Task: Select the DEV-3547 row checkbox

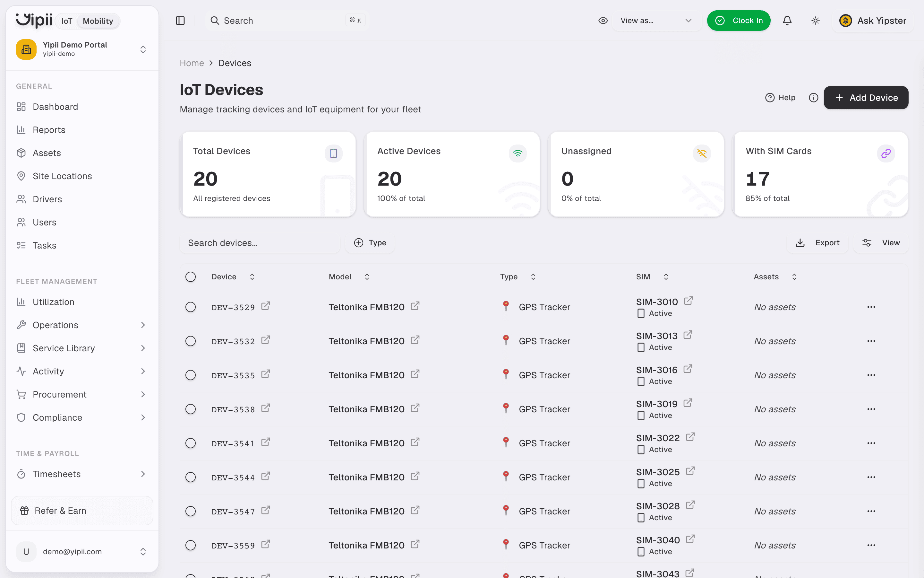Action: pos(191,511)
